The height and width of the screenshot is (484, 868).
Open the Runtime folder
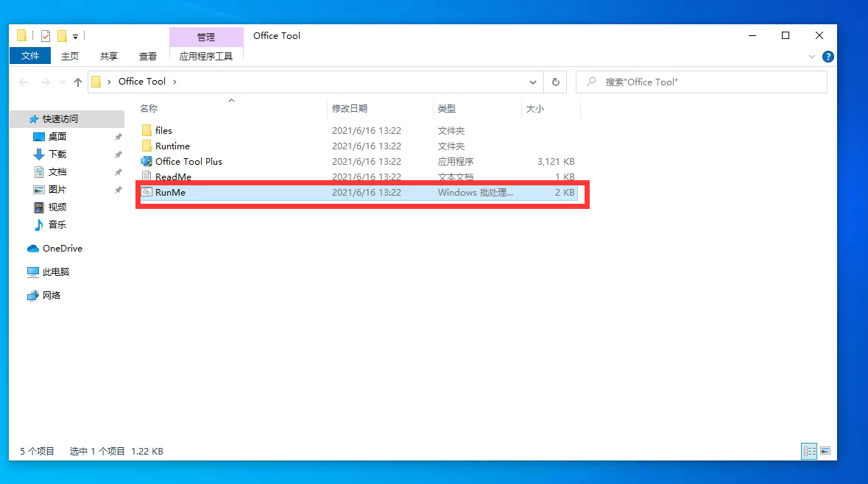(170, 146)
